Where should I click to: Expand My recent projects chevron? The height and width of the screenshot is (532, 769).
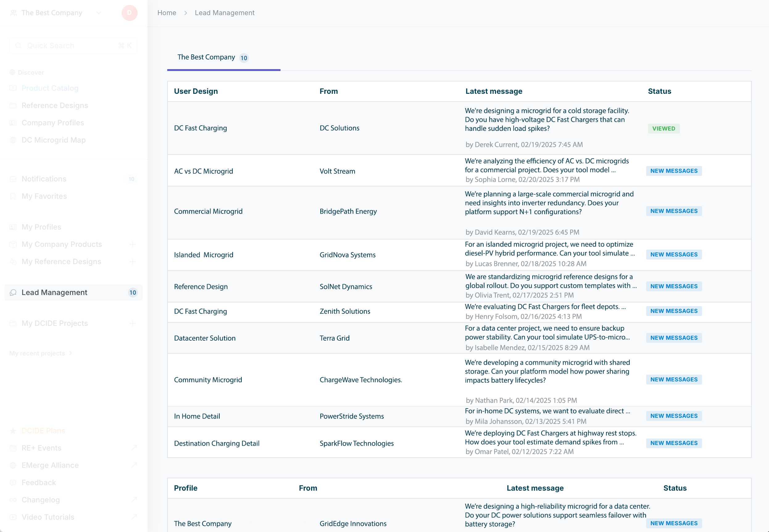pos(71,353)
